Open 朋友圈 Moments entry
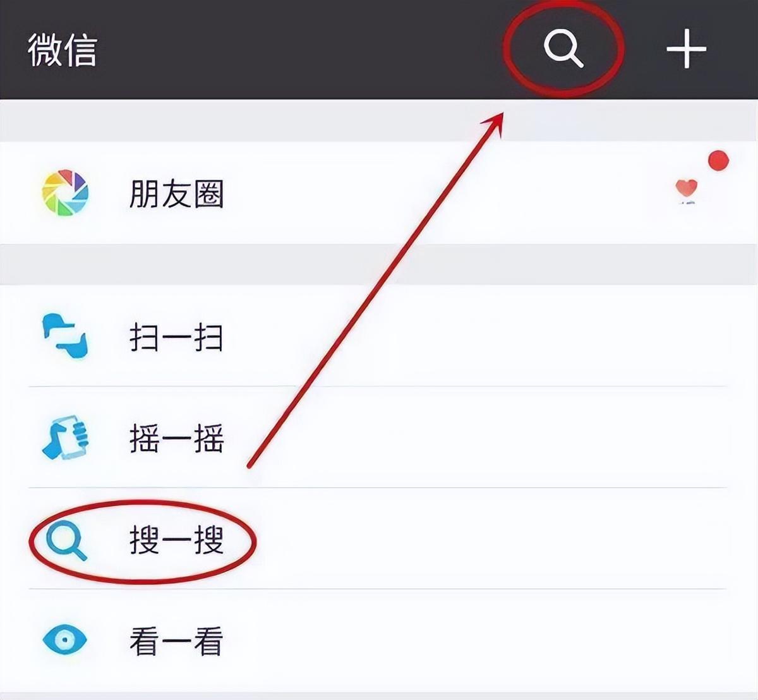 pos(177,193)
